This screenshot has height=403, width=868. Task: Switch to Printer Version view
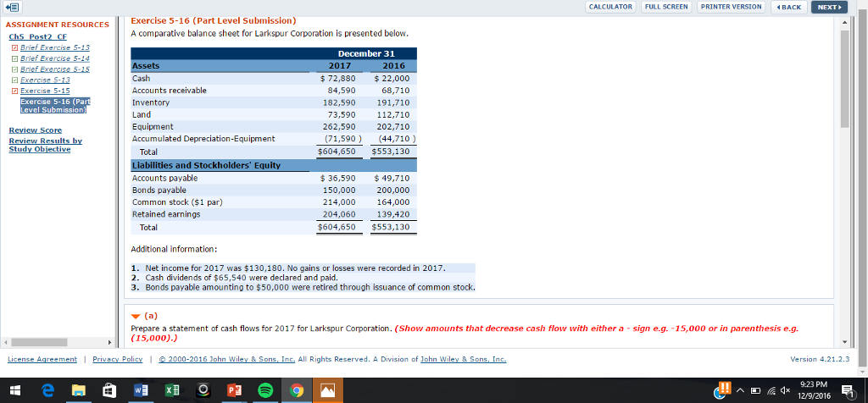[732, 7]
